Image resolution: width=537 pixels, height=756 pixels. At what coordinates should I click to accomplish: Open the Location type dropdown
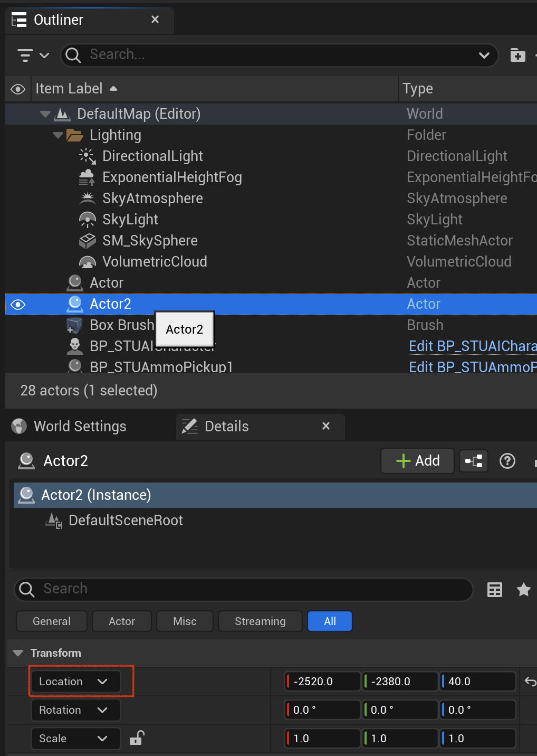pos(75,682)
